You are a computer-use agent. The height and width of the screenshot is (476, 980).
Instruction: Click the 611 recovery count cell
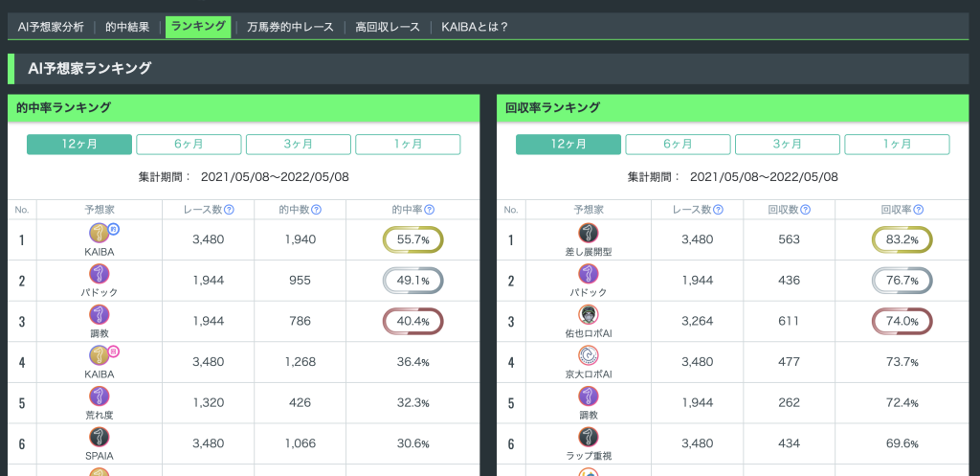tap(787, 321)
